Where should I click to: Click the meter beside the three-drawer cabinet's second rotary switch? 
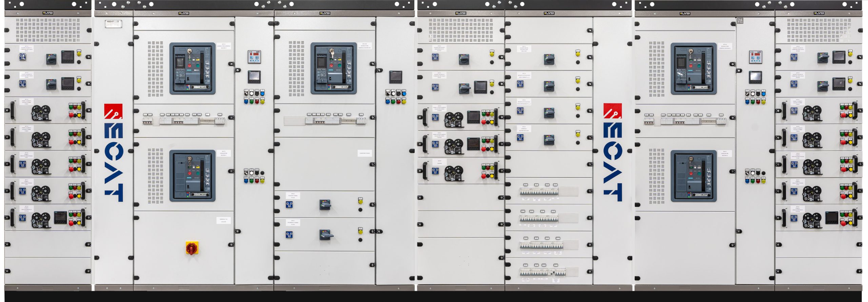coord(480,87)
